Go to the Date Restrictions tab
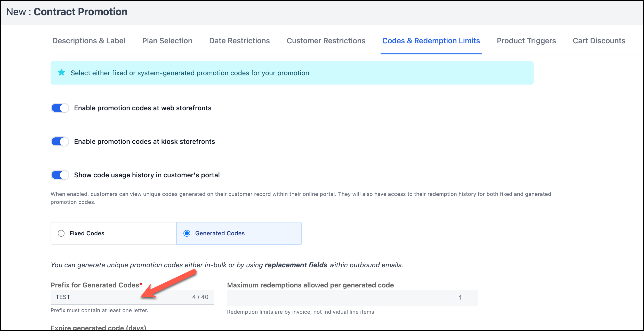644x331 pixels. point(239,41)
